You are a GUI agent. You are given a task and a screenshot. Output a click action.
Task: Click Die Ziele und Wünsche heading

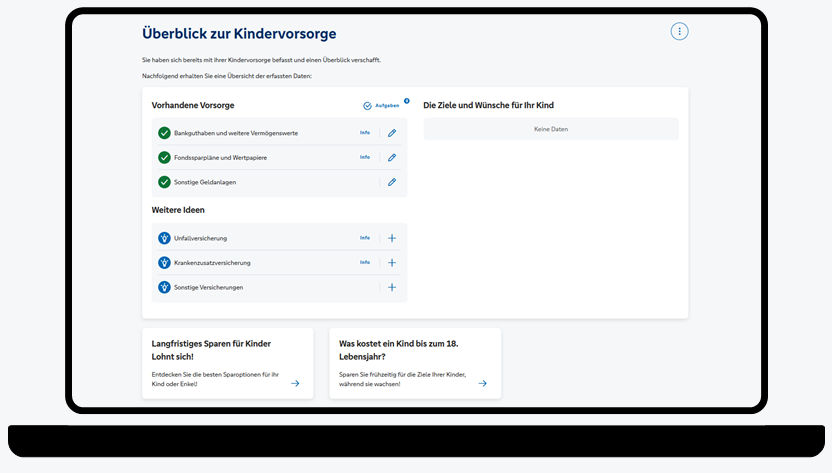[x=488, y=105]
